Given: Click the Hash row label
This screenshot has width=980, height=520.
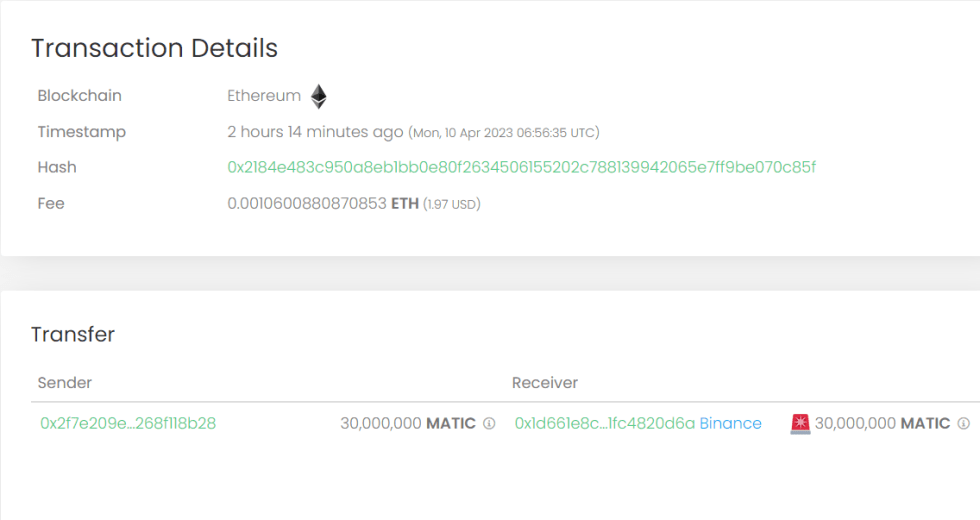Looking at the screenshot, I should (x=57, y=168).
